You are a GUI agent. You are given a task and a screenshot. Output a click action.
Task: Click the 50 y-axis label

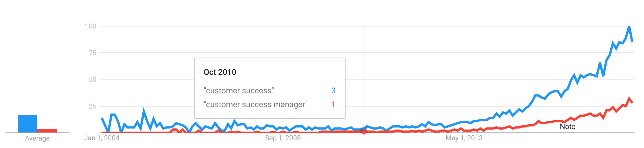(x=92, y=79)
